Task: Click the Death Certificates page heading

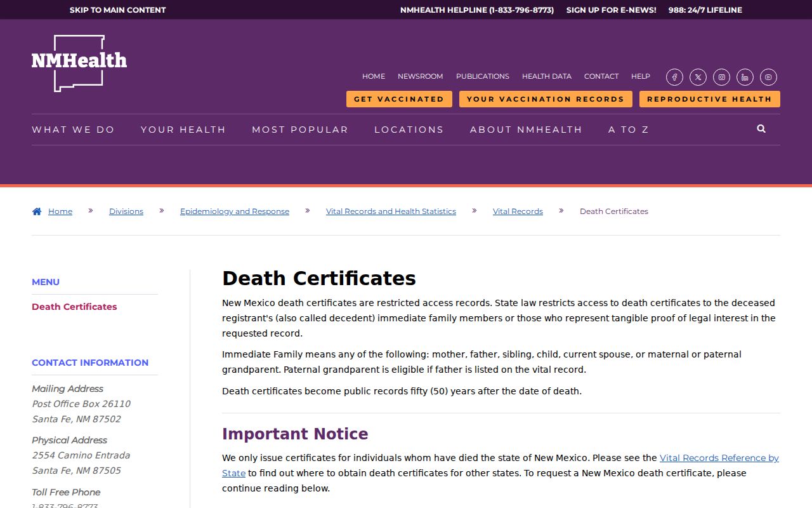Action: tap(319, 278)
